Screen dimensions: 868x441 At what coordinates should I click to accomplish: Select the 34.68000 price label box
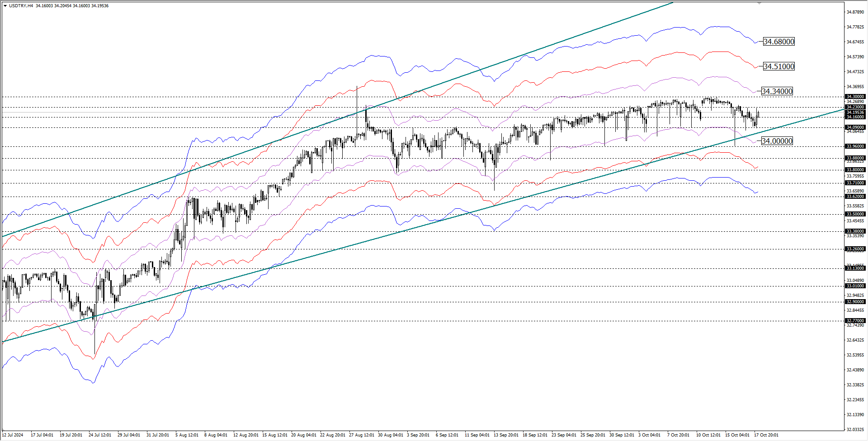click(x=778, y=42)
